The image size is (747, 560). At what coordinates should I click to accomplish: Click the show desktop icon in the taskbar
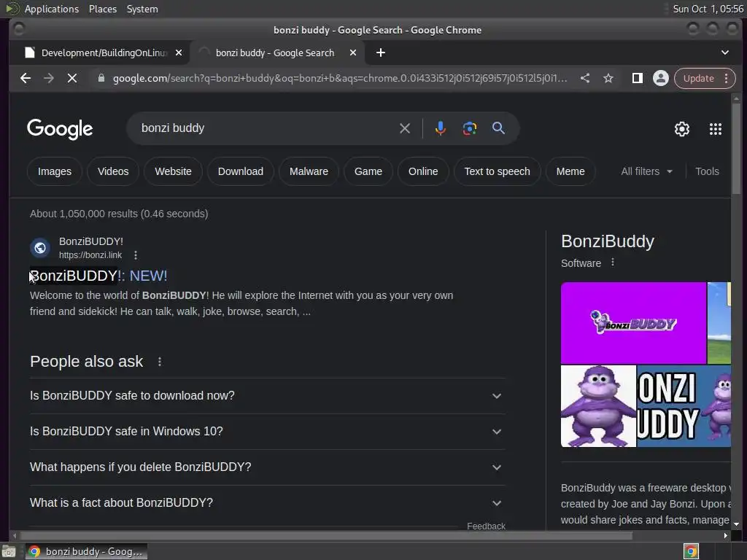(x=9, y=551)
